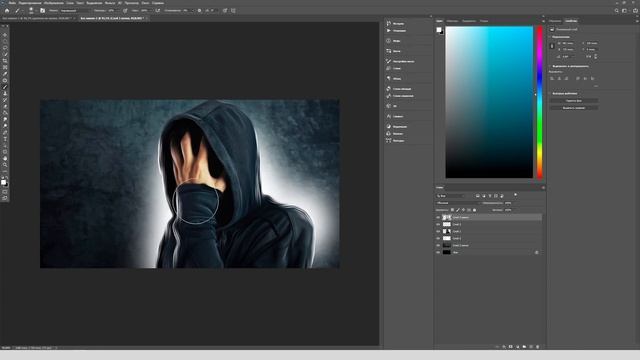Select the Lasso tool

(5, 48)
